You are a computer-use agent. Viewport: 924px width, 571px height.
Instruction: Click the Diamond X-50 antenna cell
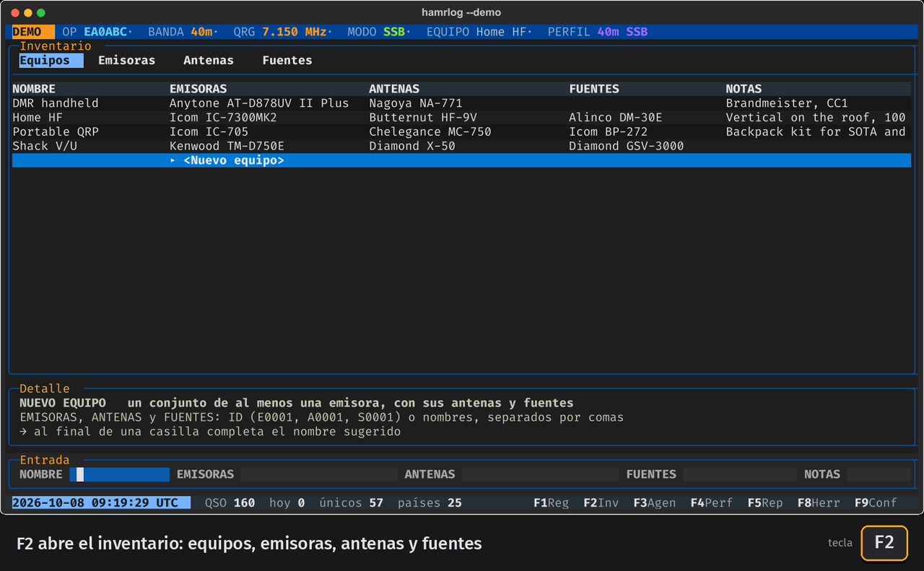[412, 146]
